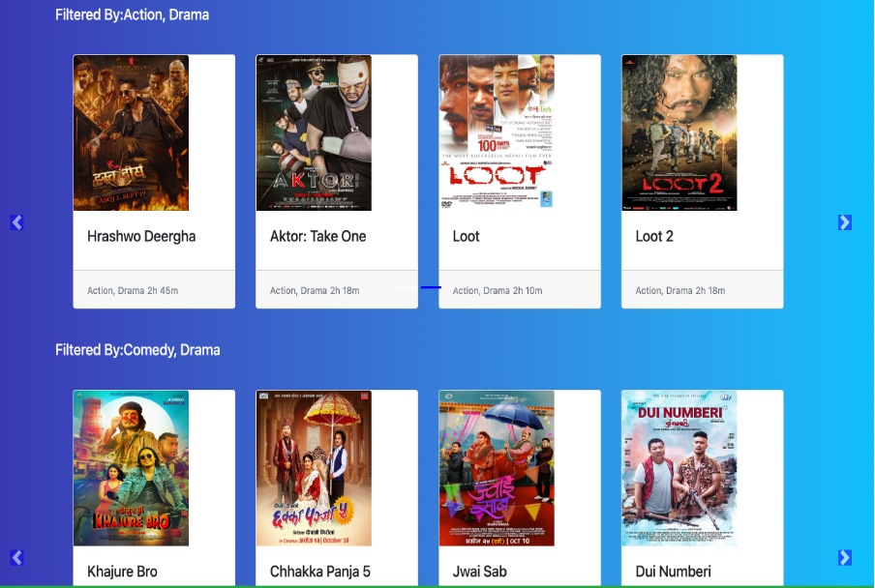Click Hrashwo Deergha footer showing 2h 45m
875x588 pixels.
tap(133, 290)
